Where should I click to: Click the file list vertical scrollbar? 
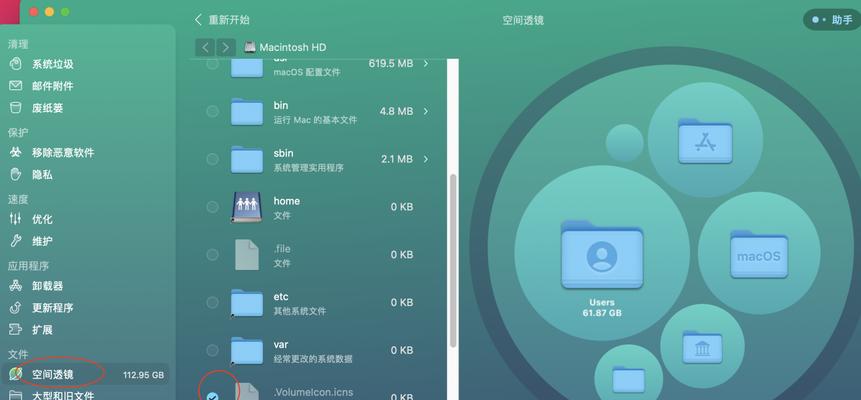pyautogui.click(x=453, y=261)
